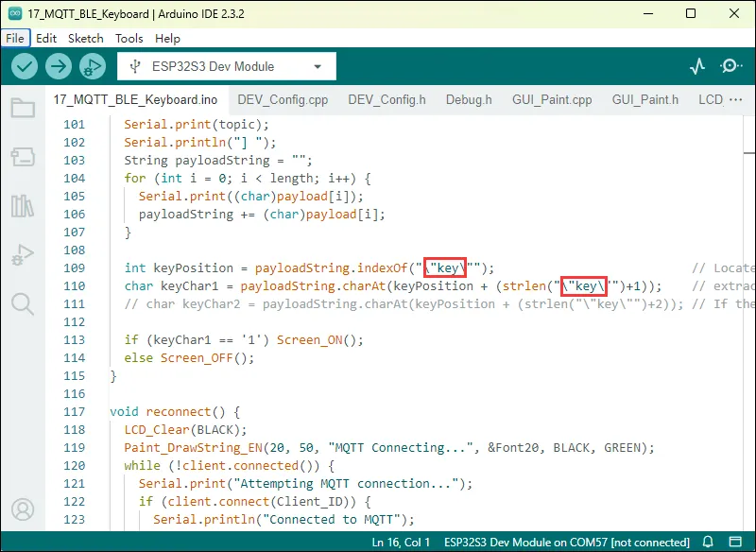Screen dimensions: 756x552
Task: Click the Upload arrow button
Action: point(59,66)
